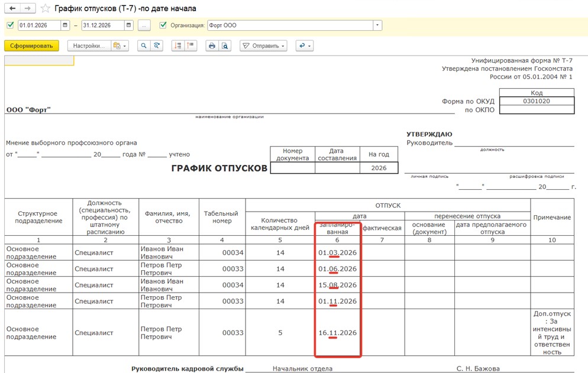Image resolution: width=588 pixels, height=373 pixels.
Task: Open Настройки report settings
Action: pyautogui.click(x=89, y=46)
